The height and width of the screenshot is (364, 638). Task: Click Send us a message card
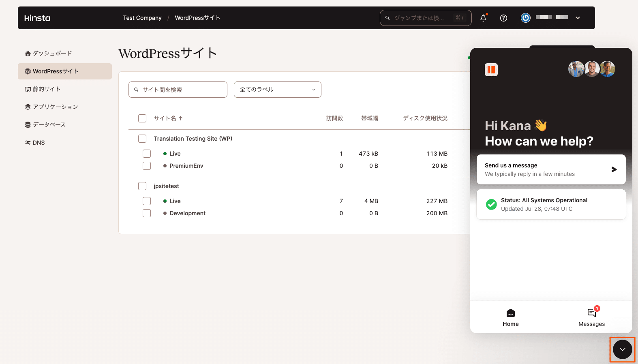click(x=551, y=169)
